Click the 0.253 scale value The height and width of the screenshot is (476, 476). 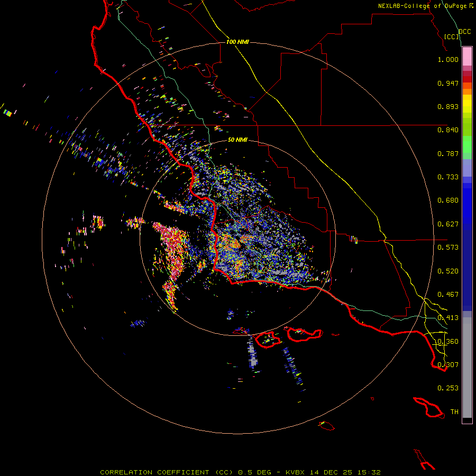(448, 388)
